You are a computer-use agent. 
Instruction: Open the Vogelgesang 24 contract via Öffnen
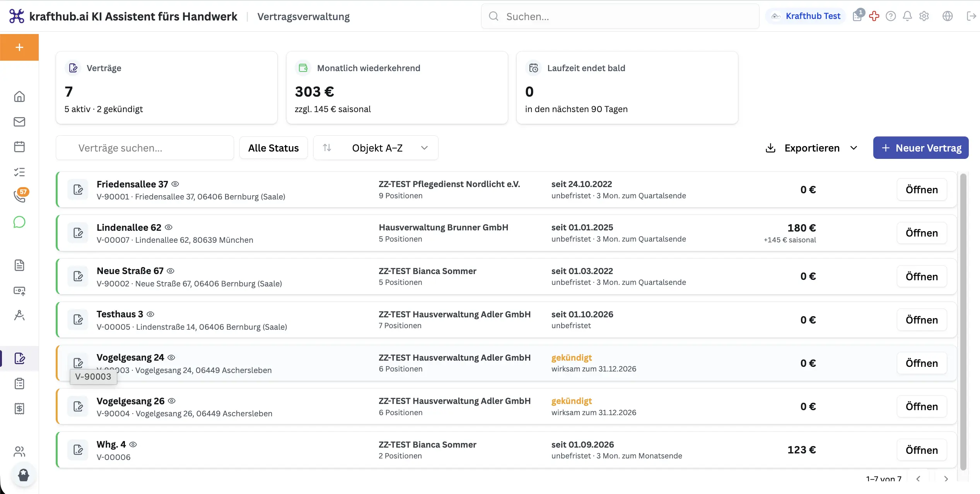(x=922, y=363)
